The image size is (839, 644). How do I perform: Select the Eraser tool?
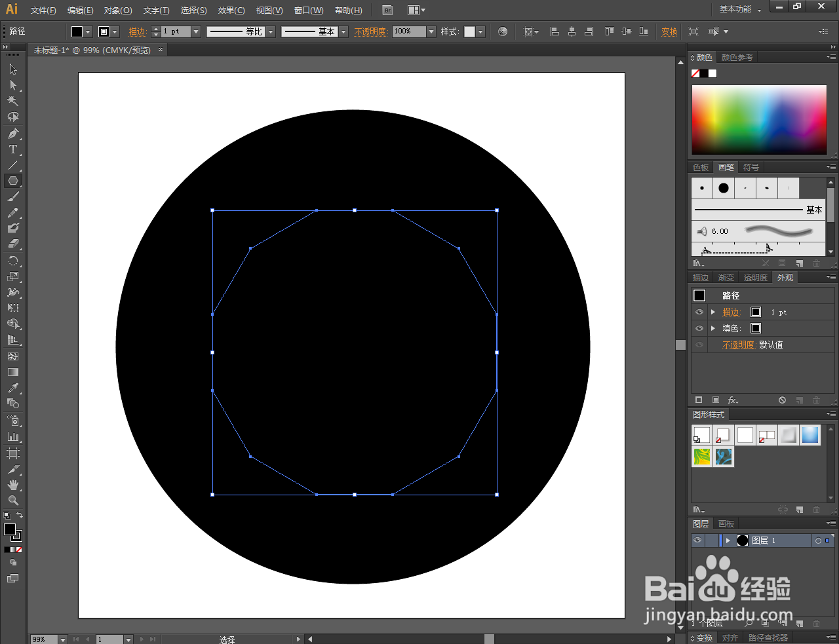[x=13, y=244]
